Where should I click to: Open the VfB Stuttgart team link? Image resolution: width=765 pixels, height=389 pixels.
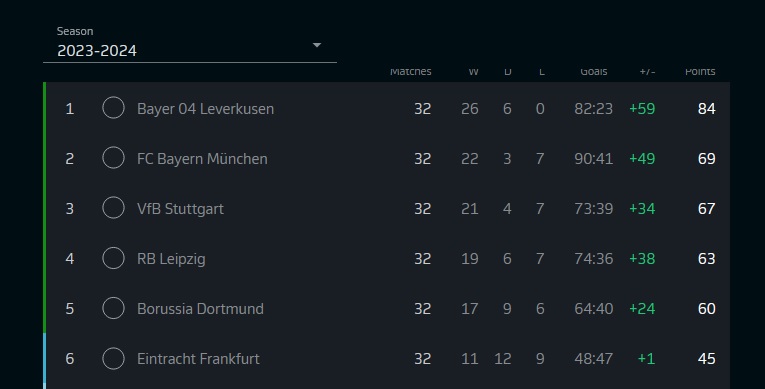[x=180, y=209]
